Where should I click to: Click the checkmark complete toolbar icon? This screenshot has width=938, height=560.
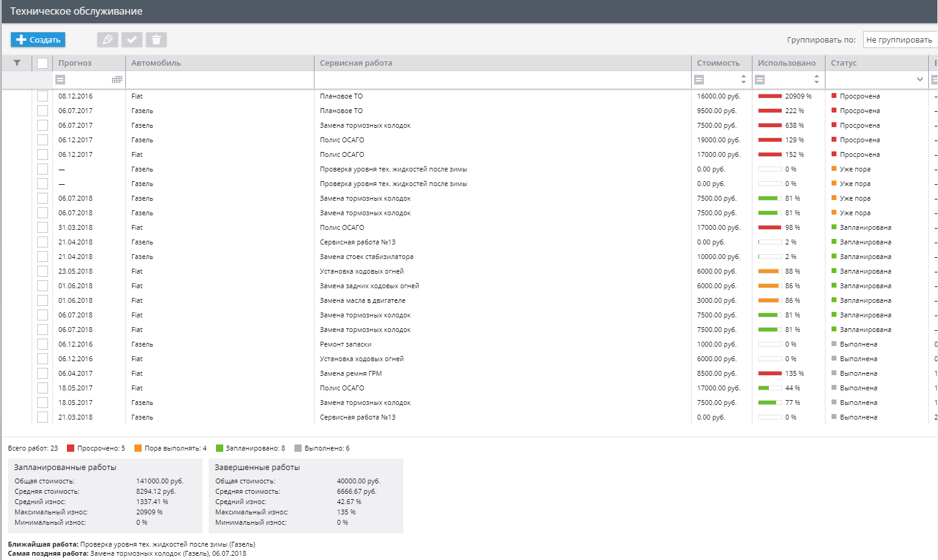point(132,40)
